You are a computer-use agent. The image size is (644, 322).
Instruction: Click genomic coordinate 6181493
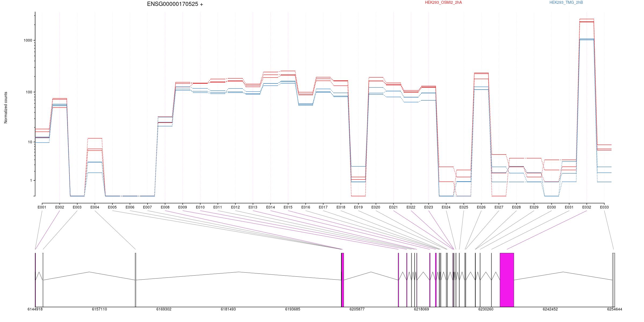coord(228,309)
